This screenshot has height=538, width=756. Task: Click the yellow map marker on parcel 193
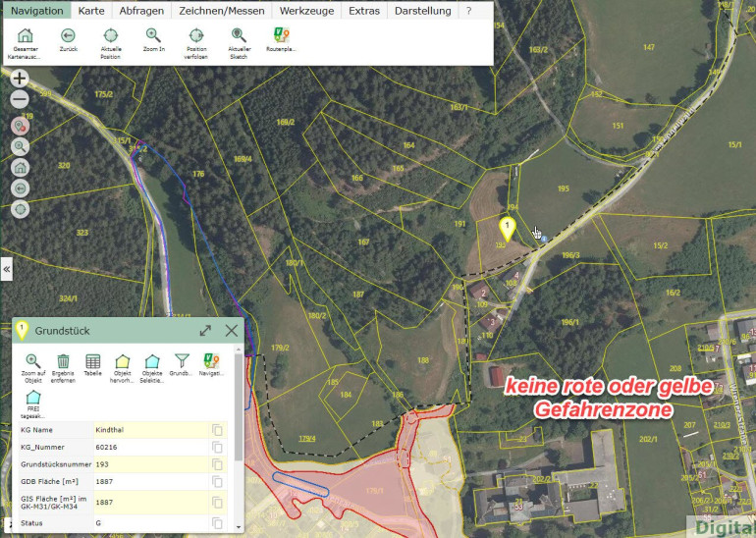tap(508, 229)
